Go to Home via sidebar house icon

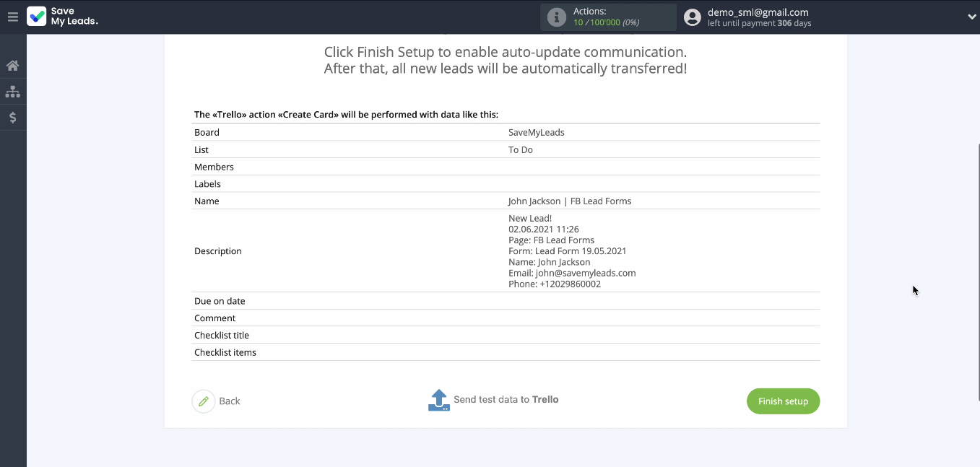[12, 66]
